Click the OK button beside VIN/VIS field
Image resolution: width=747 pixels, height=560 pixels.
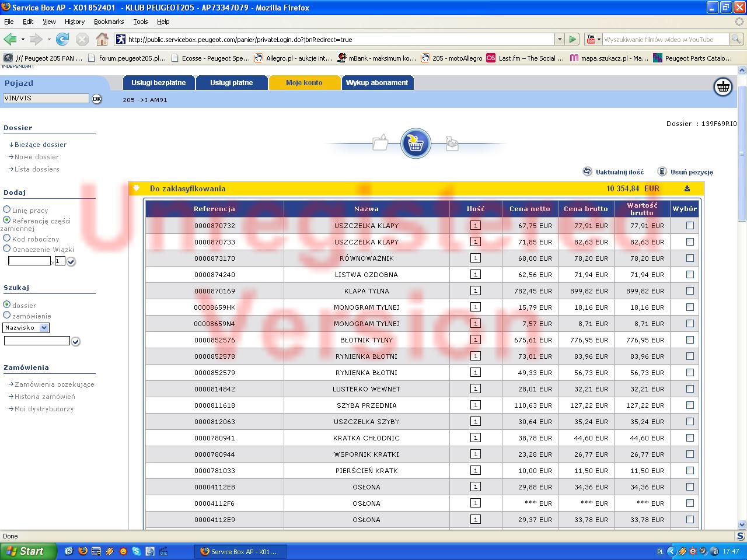(x=97, y=99)
